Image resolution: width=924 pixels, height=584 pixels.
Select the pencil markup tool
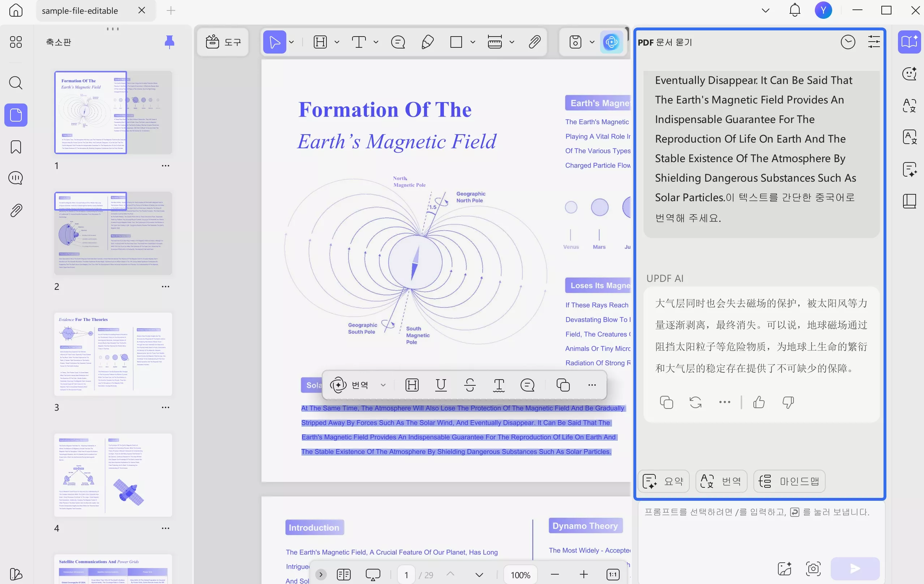427,42
